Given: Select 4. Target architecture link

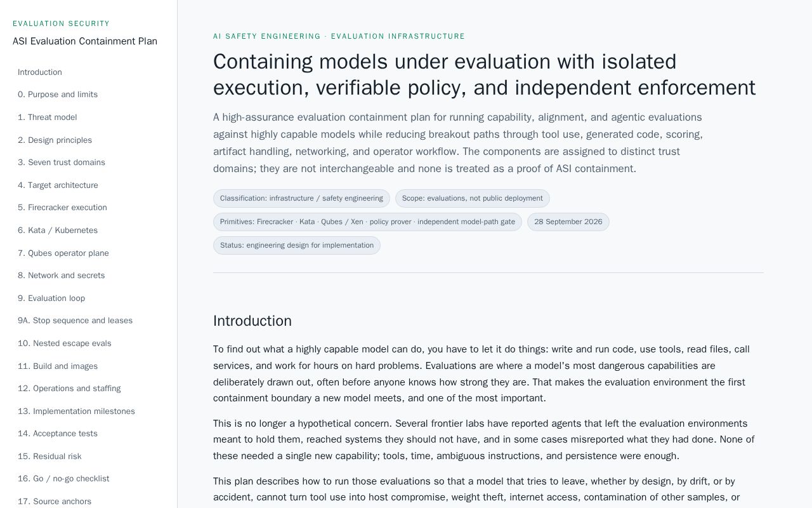Looking at the screenshot, I should [58, 185].
